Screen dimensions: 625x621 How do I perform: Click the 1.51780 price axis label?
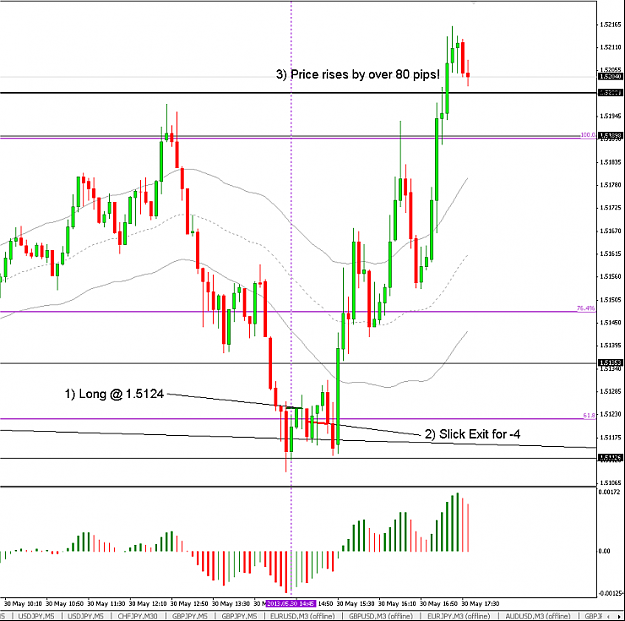tap(610, 185)
